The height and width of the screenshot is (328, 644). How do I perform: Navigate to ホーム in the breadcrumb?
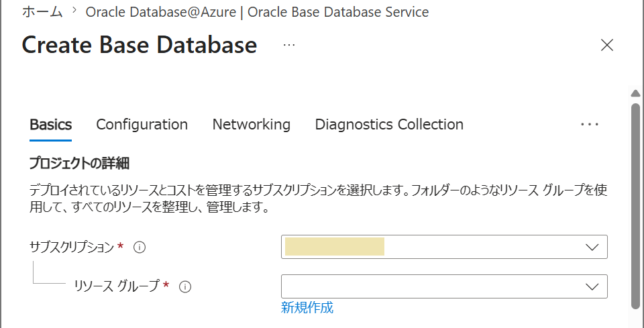(x=42, y=12)
